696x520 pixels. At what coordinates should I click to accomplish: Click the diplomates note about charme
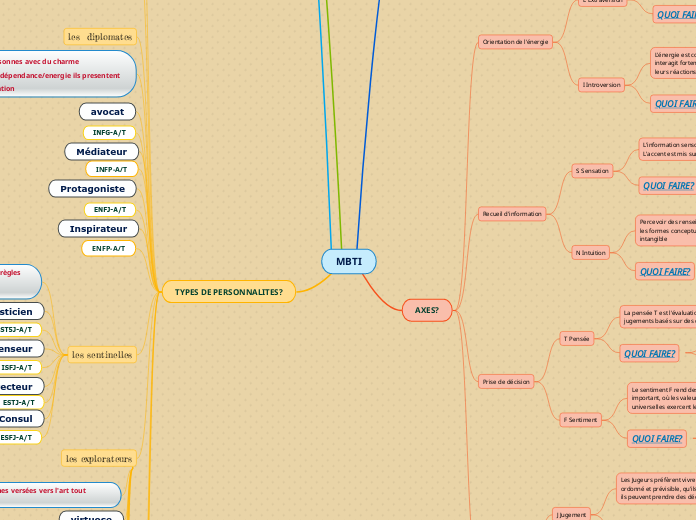click(x=67, y=74)
